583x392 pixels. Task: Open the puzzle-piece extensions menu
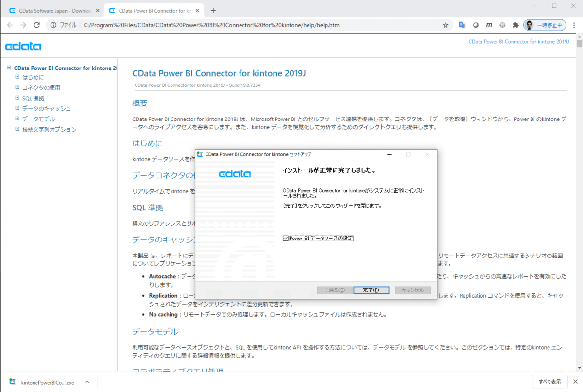pyautogui.click(x=516, y=25)
